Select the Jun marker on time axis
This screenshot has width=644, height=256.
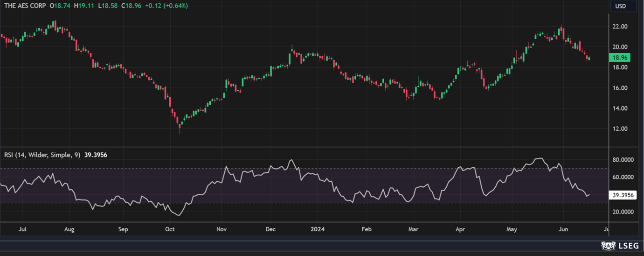pyautogui.click(x=563, y=229)
